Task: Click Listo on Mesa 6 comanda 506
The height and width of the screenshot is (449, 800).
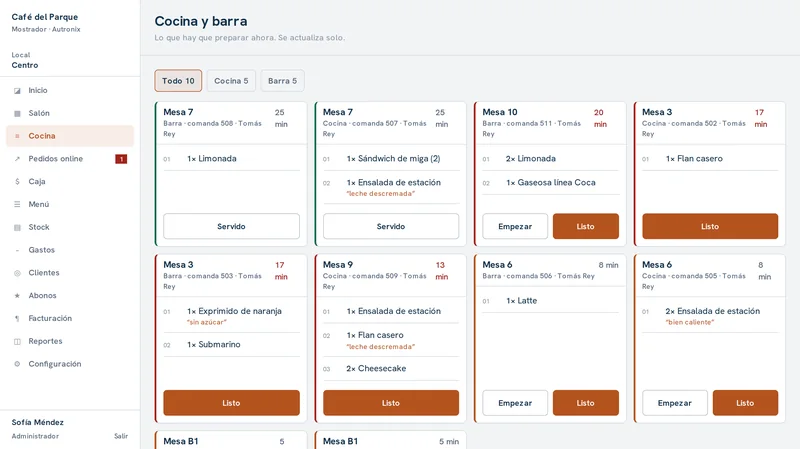Action: click(x=586, y=403)
